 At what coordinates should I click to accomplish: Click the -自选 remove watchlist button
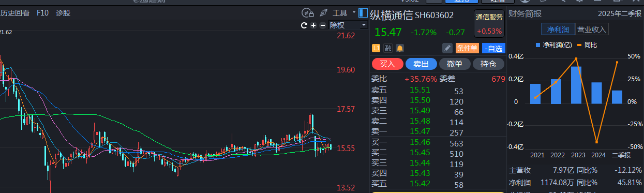pos(493,48)
